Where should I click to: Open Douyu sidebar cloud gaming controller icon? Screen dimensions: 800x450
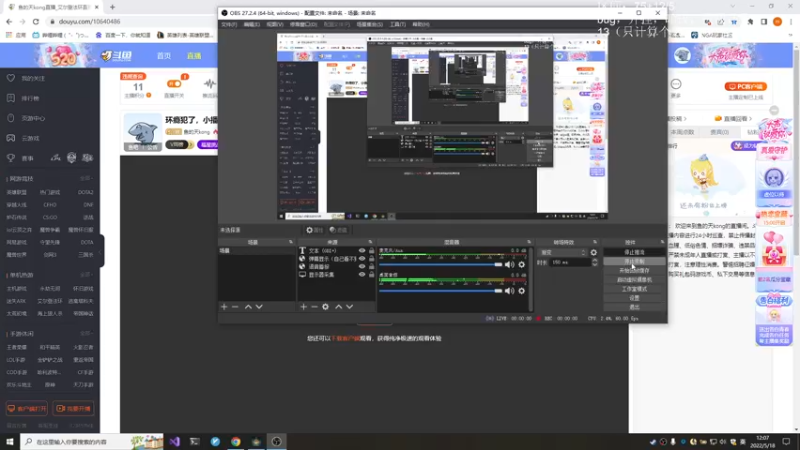[x=11, y=138]
